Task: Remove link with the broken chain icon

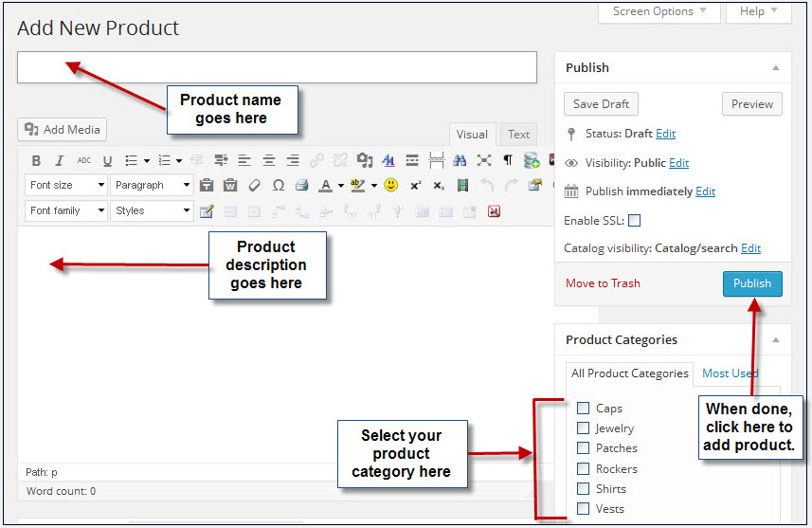Action: pyautogui.click(x=340, y=160)
